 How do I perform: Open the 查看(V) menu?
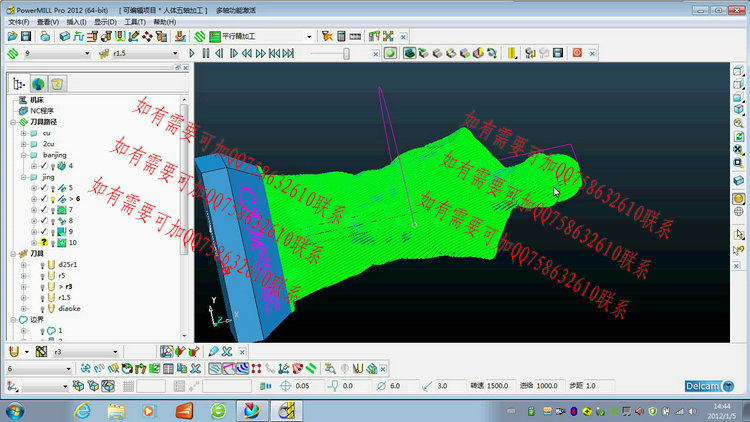(x=48, y=22)
